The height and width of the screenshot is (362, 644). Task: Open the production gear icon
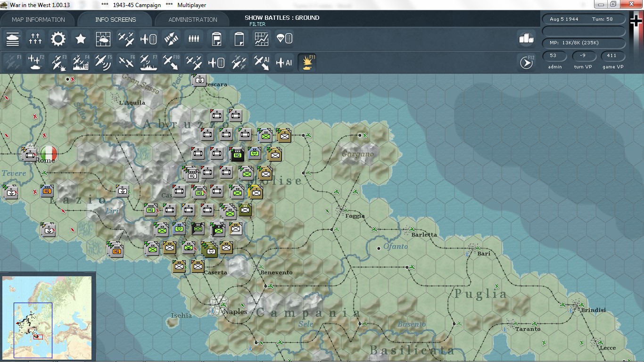point(58,39)
